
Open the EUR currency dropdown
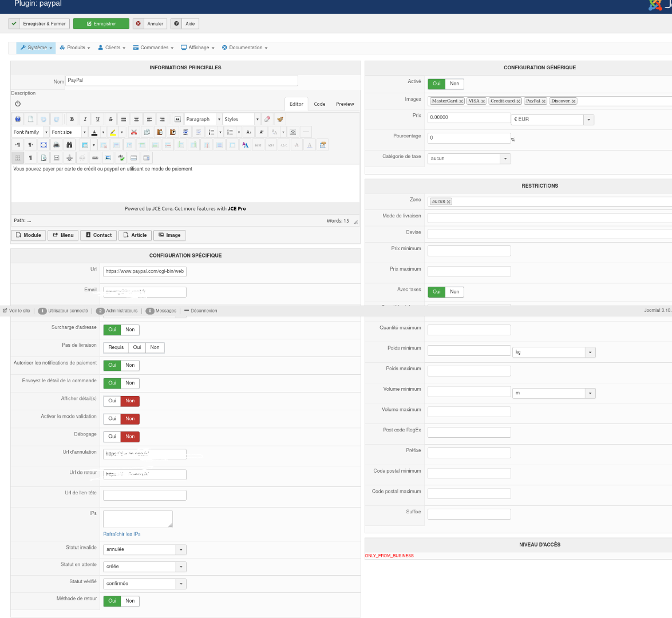point(552,120)
